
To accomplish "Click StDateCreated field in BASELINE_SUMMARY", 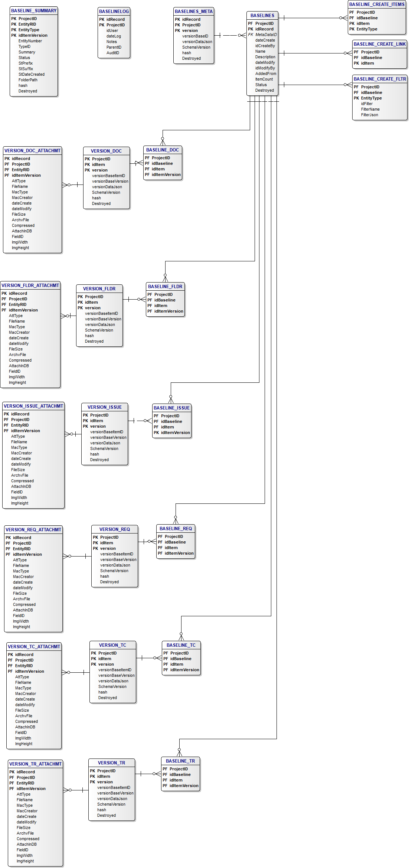I will [31, 74].
